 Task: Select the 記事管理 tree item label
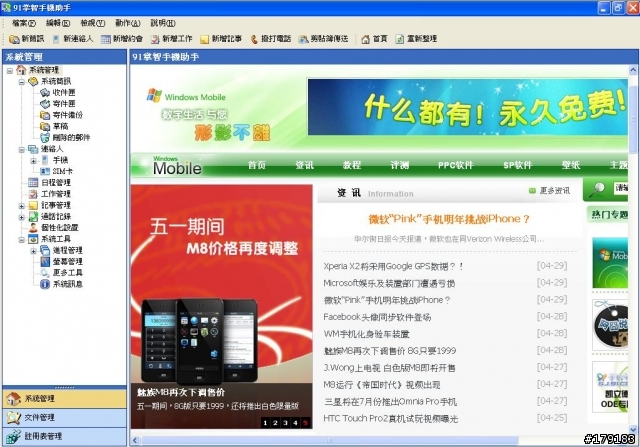click(x=56, y=205)
